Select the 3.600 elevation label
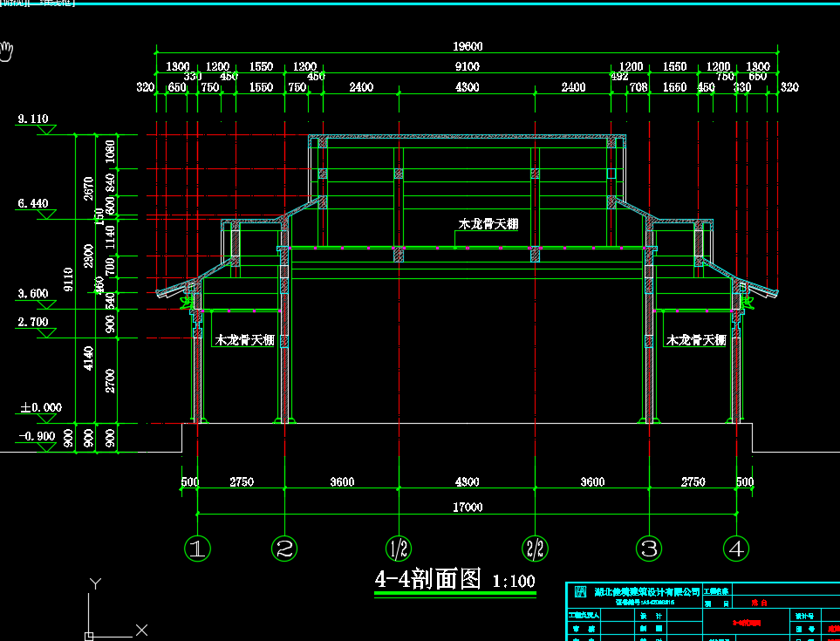This screenshot has height=641, width=840. pos(33,293)
